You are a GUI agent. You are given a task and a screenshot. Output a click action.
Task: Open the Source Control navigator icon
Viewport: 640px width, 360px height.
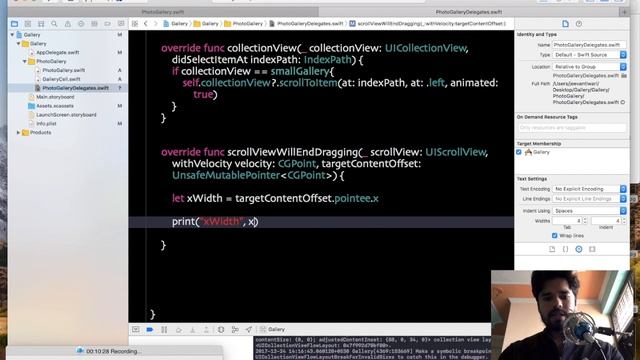pos(28,24)
